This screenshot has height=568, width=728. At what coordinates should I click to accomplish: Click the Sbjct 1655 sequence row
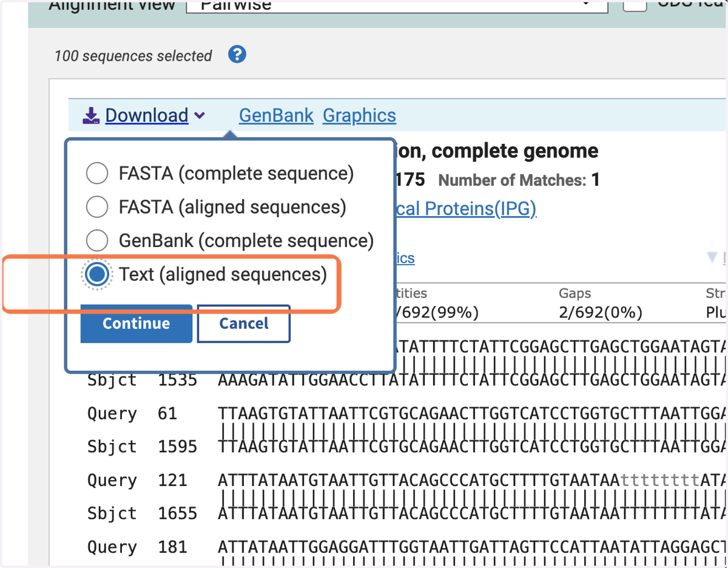(x=406, y=514)
